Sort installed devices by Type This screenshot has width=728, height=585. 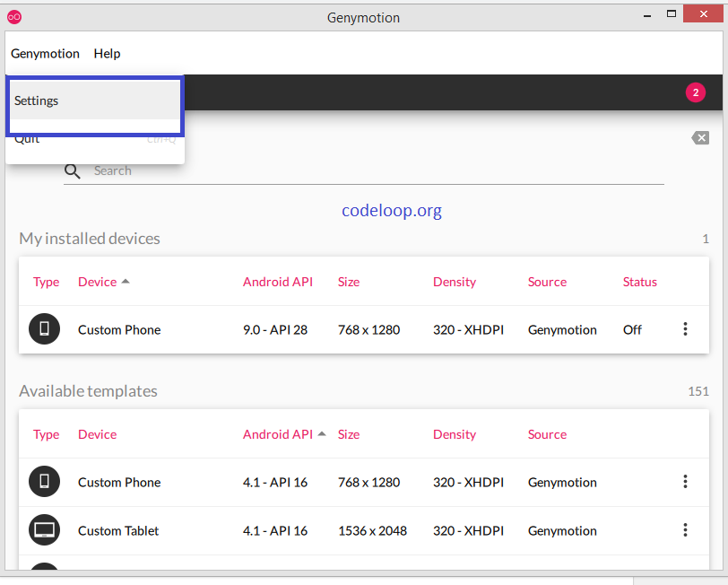(x=46, y=282)
